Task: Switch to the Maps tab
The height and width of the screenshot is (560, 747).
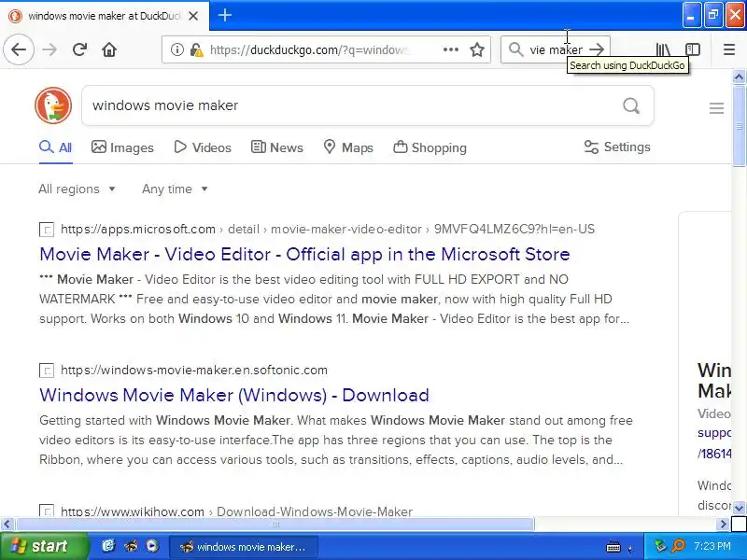Action: coord(347,147)
